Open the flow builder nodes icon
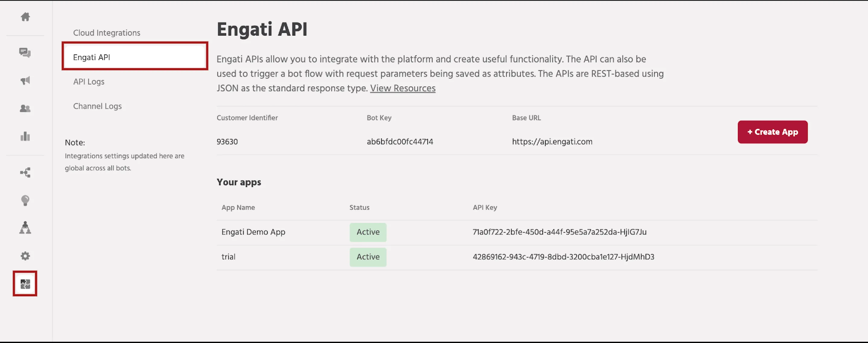Screen dimensions: 868x343 (x=25, y=173)
